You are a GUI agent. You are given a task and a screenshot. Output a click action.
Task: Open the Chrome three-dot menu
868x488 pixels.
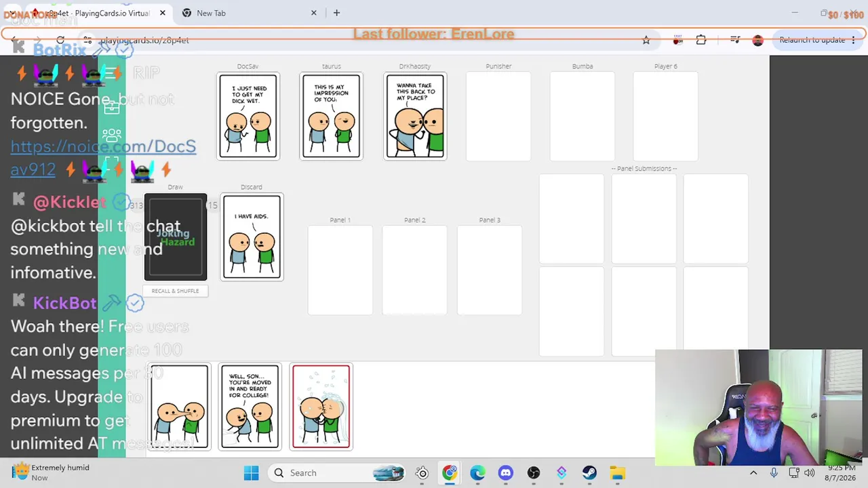[854, 40]
